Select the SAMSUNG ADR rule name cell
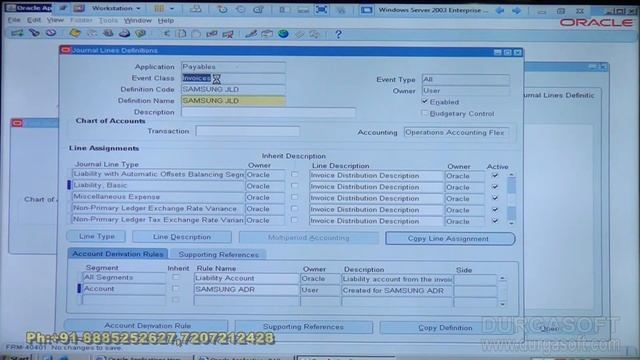Viewport: 640px width, 360px height. [247, 289]
